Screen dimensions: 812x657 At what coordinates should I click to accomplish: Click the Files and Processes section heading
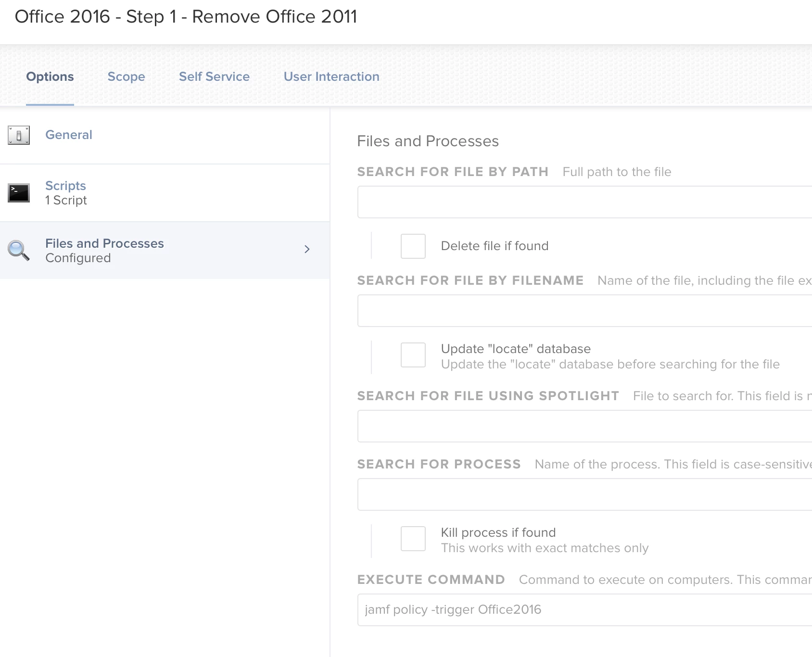pos(428,141)
